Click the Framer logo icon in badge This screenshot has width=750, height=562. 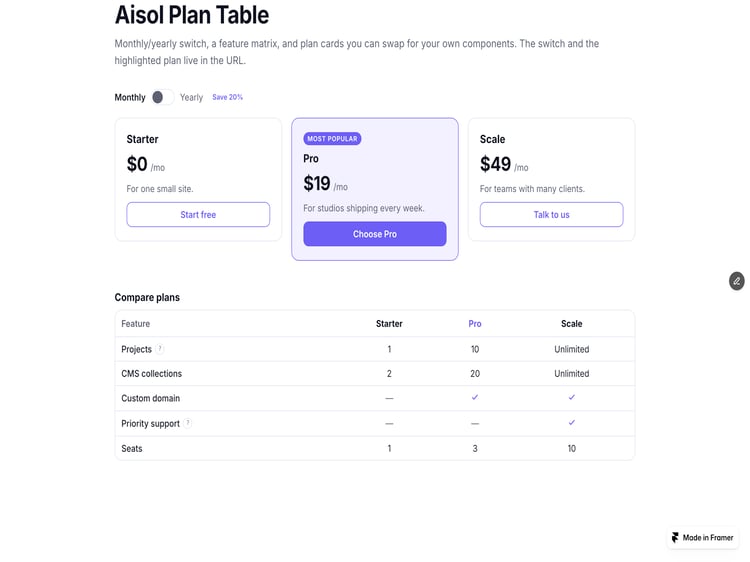(x=675, y=537)
